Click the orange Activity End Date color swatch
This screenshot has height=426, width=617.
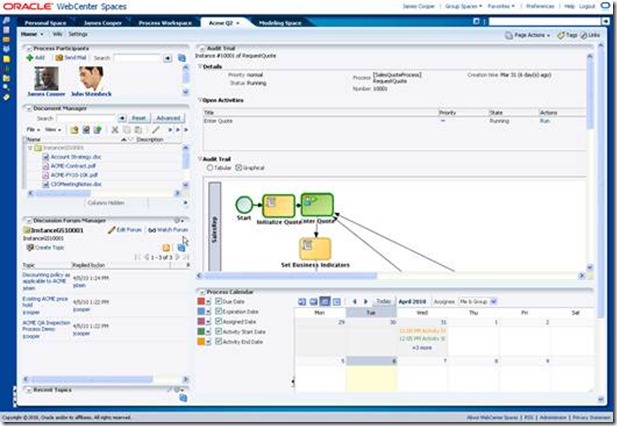tap(201, 341)
